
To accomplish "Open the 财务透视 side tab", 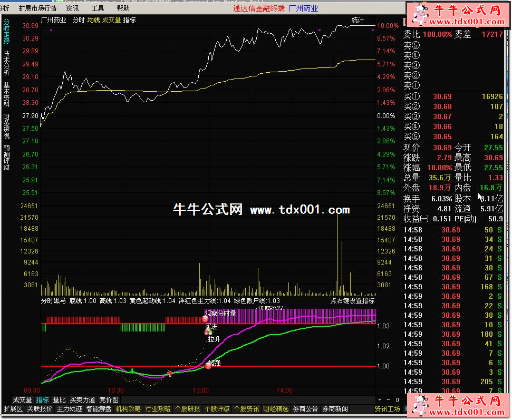I will 6,126.
